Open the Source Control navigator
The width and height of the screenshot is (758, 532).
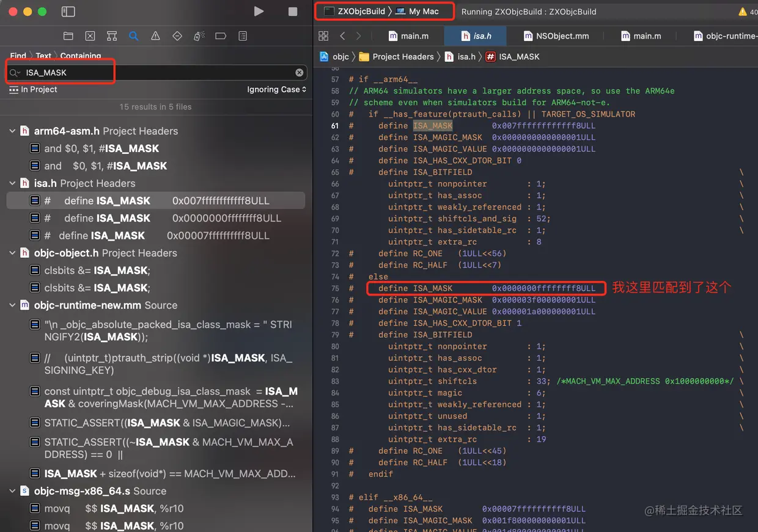click(x=90, y=36)
